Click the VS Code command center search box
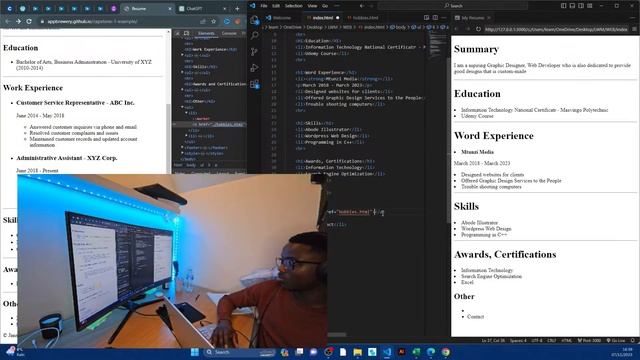The width and height of the screenshot is (640, 360). click(453, 6)
